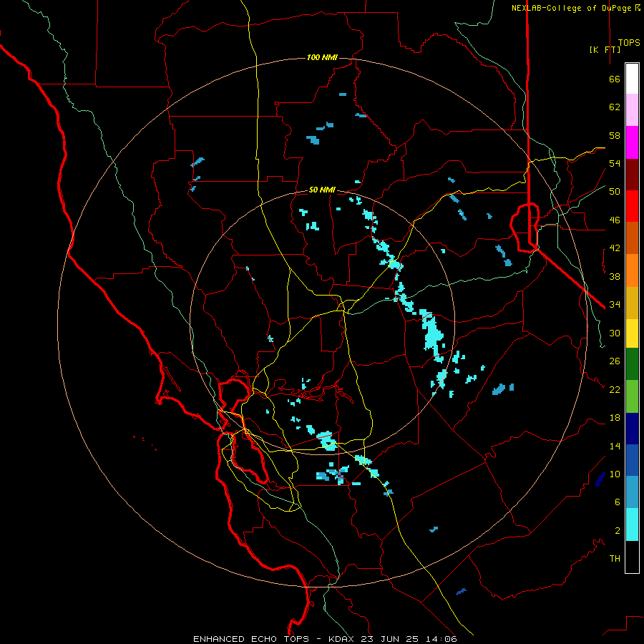Click the black TH threshold legend swatch
The height and width of the screenshot is (644, 644).
pos(632,557)
